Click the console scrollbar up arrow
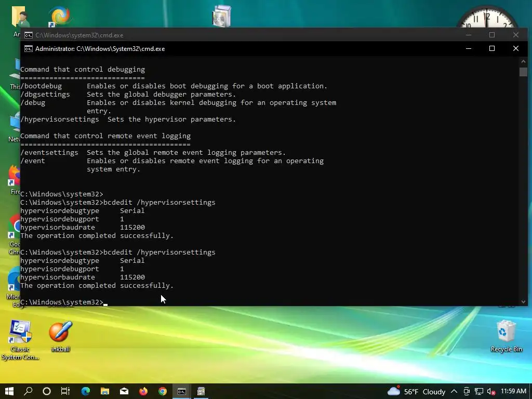The width and height of the screenshot is (532, 399). (x=523, y=61)
